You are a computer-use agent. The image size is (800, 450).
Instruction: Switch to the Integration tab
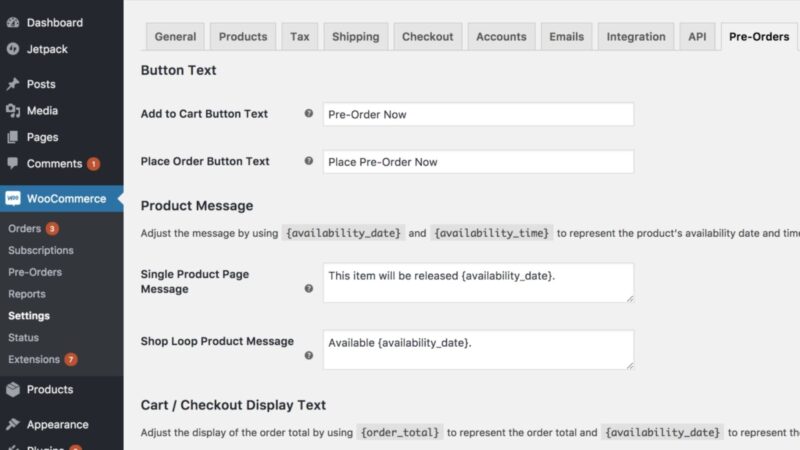click(636, 37)
